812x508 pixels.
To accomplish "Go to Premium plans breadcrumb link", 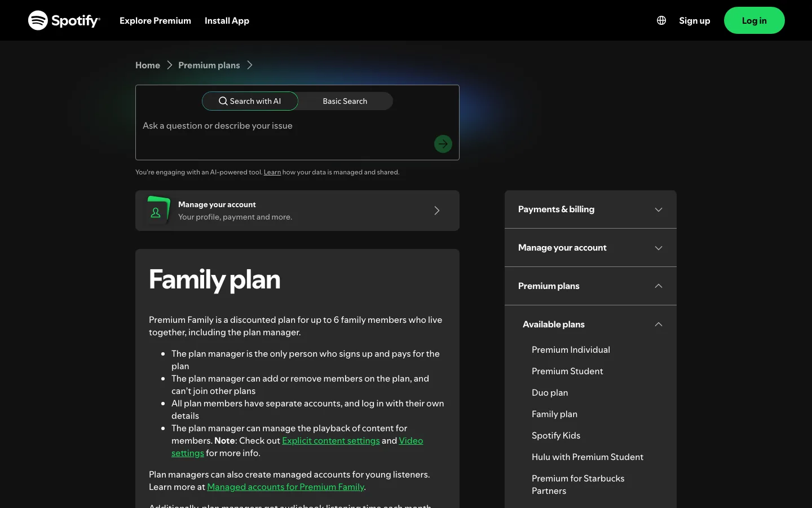I will pyautogui.click(x=209, y=65).
